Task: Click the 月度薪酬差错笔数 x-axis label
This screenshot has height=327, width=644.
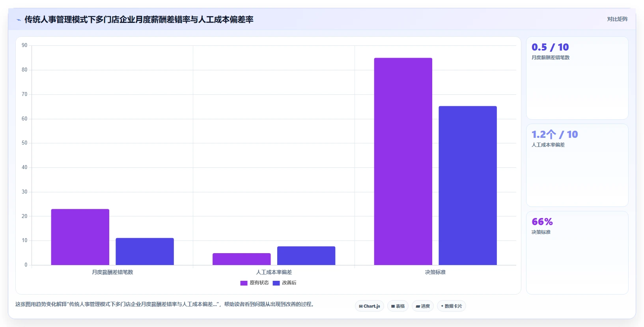Action: click(112, 272)
